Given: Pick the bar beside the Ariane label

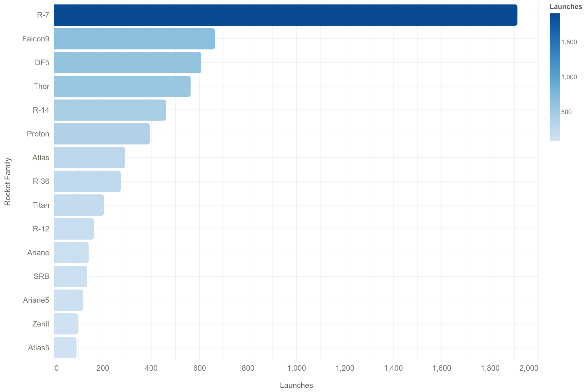Looking at the screenshot, I should pyautogui.click(x=71, y=253).
